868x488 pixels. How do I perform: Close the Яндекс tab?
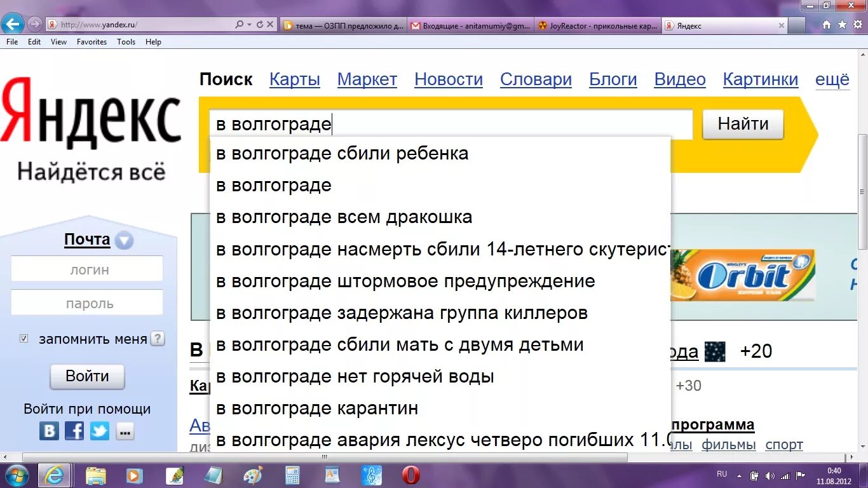pyautogui.click(x=782, y=25)
